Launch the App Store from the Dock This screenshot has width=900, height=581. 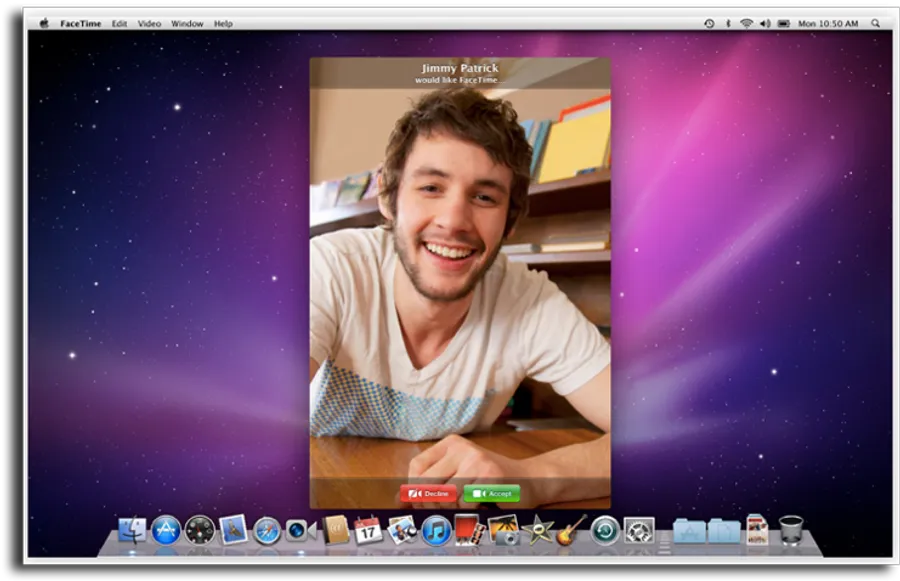pyautogui.click(x=166, y=530)
